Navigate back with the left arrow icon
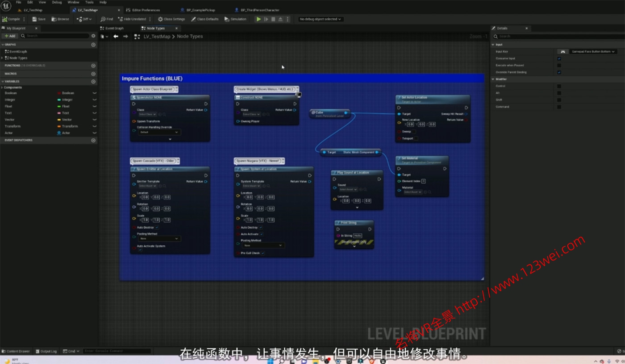The height and width of the screenshot is (364, 625). (116, 37)
